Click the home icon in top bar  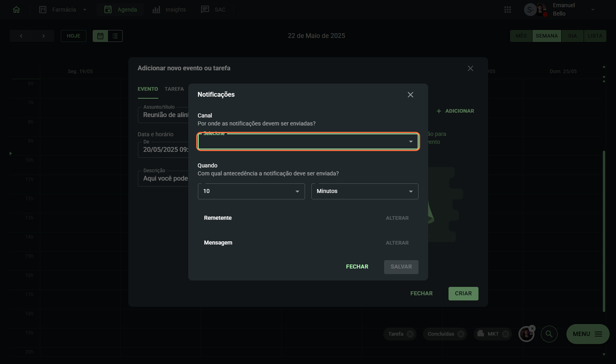click(16, 10)
